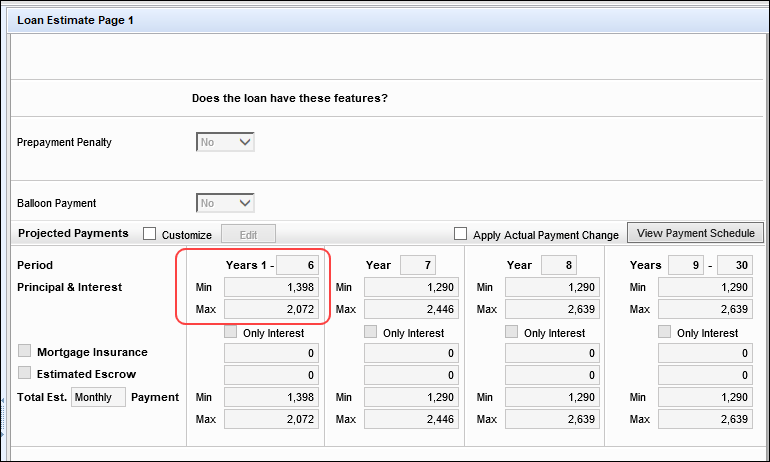Open the Prepayment Penalty dropdown
This screenshot has width=770, height=462.
click(x=225, y=142)
